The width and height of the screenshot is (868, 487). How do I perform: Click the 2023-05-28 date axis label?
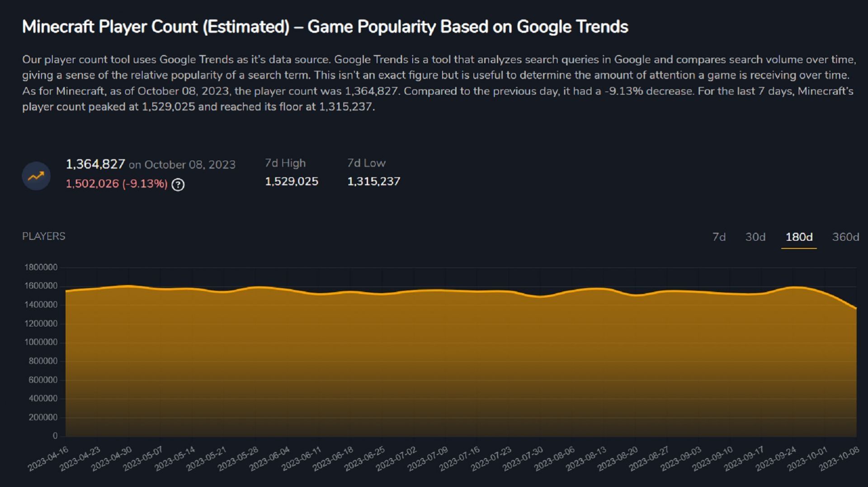(x=238, y=458)
